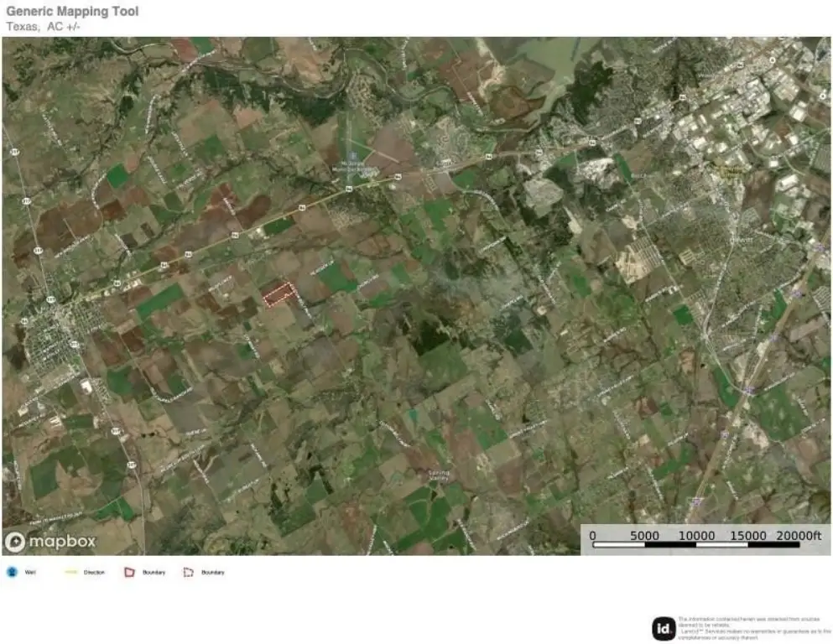Click the Direction legend label text

point(94,572)
